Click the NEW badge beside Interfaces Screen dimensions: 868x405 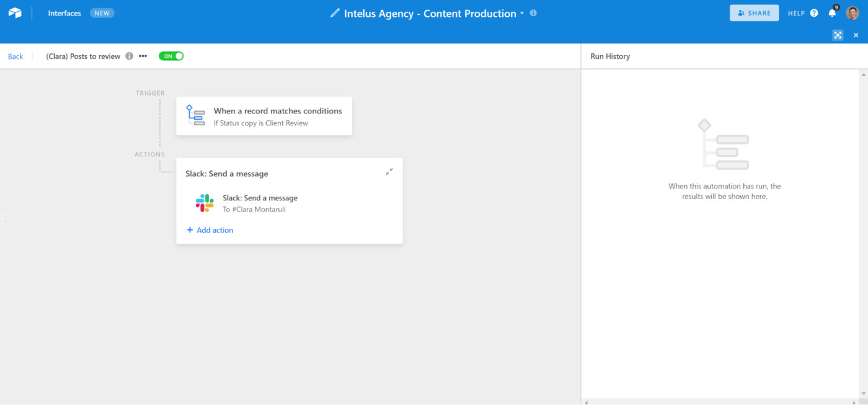tap(102, 13)
